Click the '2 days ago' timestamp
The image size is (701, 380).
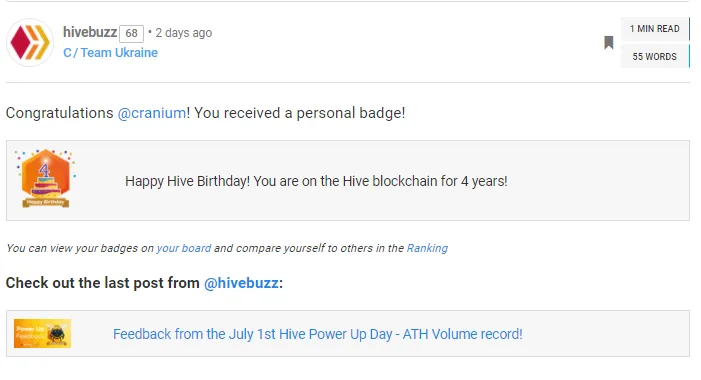point(184,33)
